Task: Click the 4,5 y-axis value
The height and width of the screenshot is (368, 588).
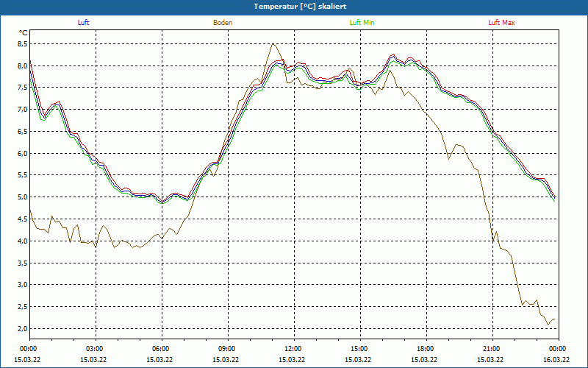Action: click(23, 219)
